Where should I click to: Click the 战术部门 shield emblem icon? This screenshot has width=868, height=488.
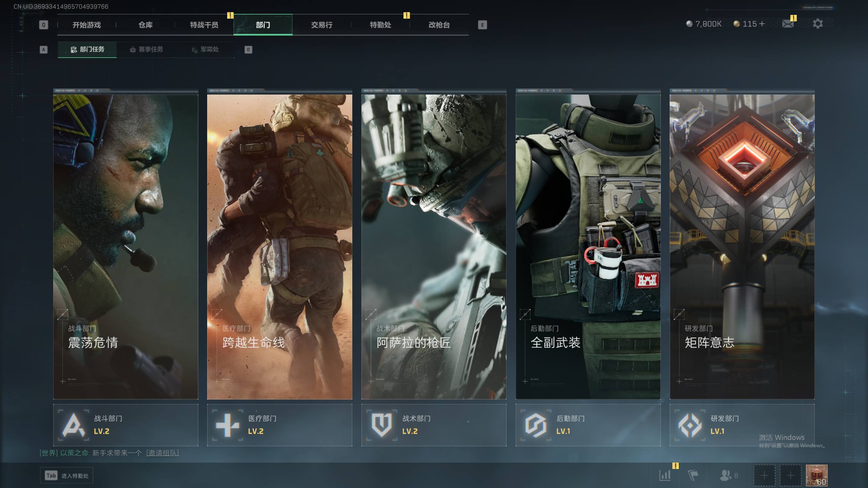coord(381,425)
